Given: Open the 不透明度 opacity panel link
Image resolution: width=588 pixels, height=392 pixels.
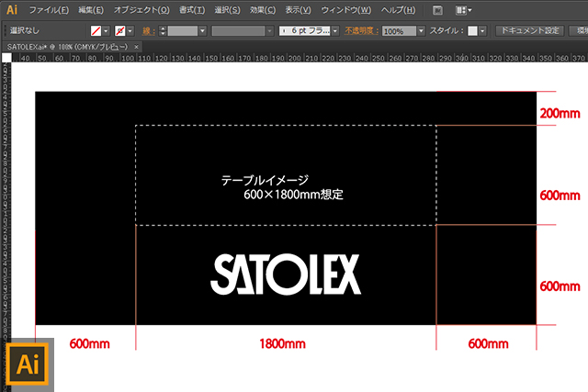Looking at the screenshot, I should [361, 30].
